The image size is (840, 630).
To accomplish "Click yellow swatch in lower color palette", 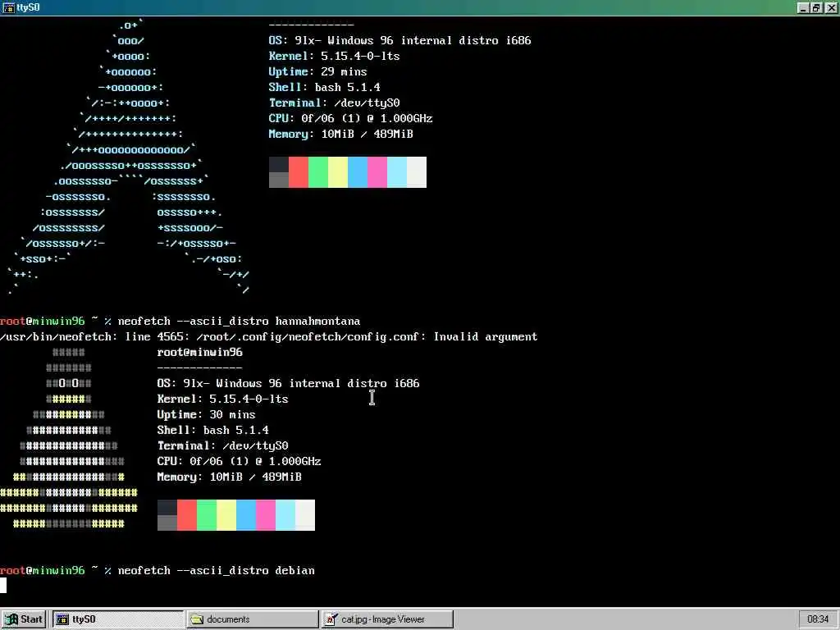I will point(226,515).
